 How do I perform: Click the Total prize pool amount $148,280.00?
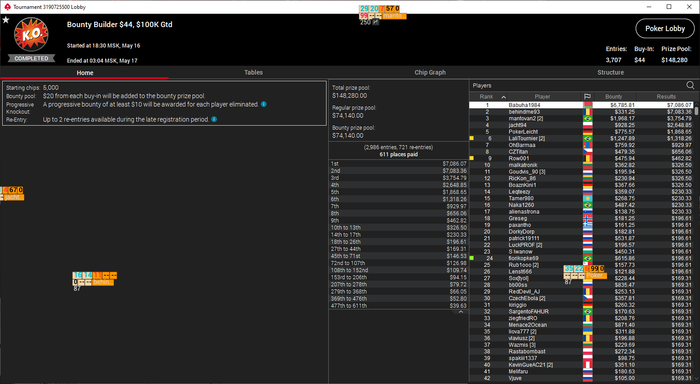pyautogui.click(x=350, y=96)
